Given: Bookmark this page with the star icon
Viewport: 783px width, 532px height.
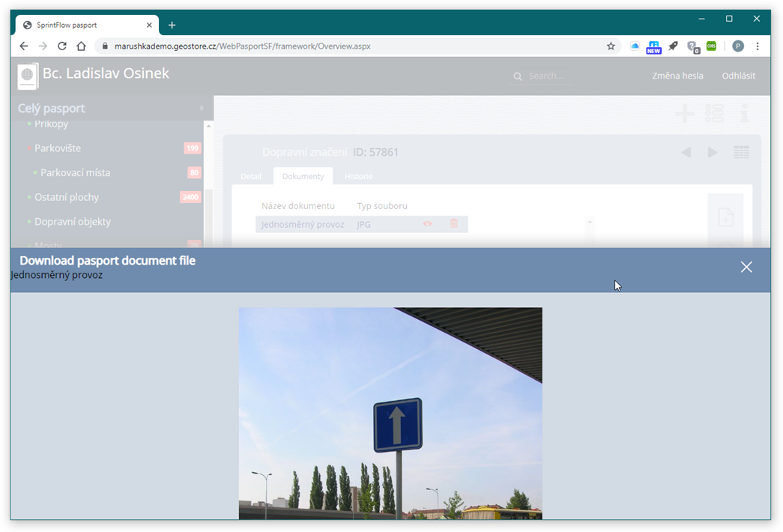Looking at the screenshot, I should 611,46.
